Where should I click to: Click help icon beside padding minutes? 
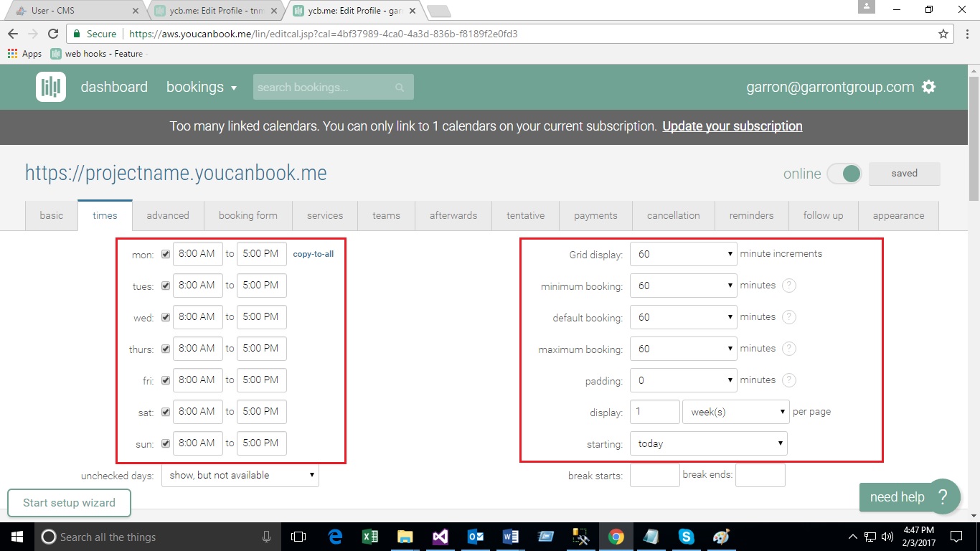[788, 380]
